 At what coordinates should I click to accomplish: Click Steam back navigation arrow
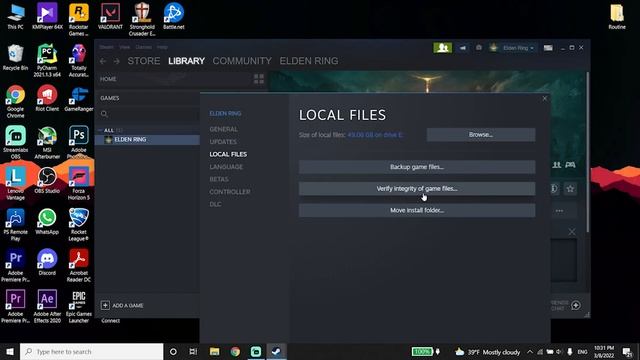pos(103,61)
